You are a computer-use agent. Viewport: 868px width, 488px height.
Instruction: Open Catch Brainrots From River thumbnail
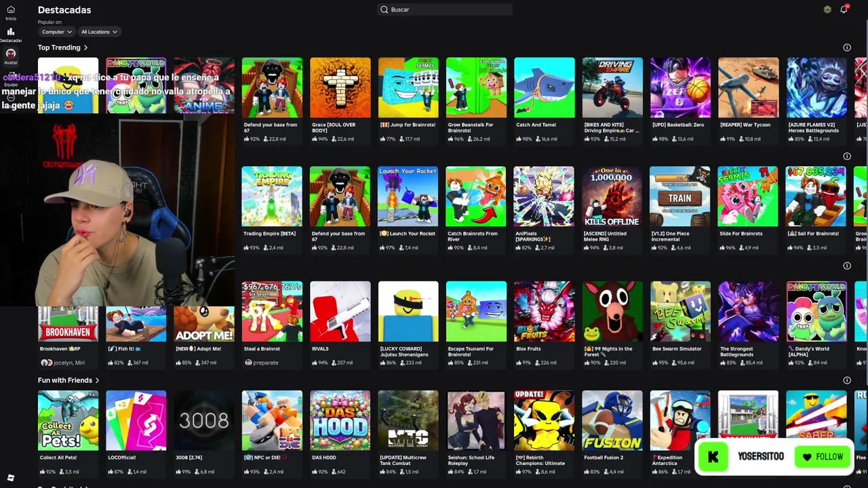click(x=476, y=197)
